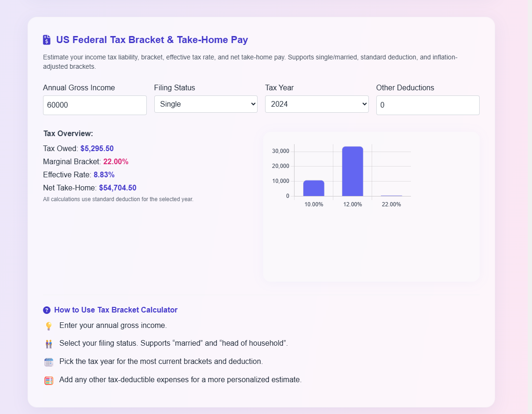
Task: Click the 12.00% bracket bar in chart
Action: coord(352,171)
